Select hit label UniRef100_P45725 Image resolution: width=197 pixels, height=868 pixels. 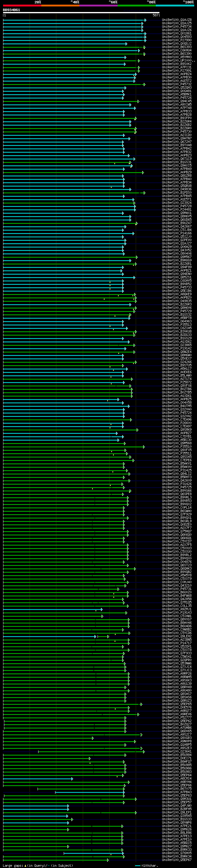pyautogui.click(x=177, y=487)
